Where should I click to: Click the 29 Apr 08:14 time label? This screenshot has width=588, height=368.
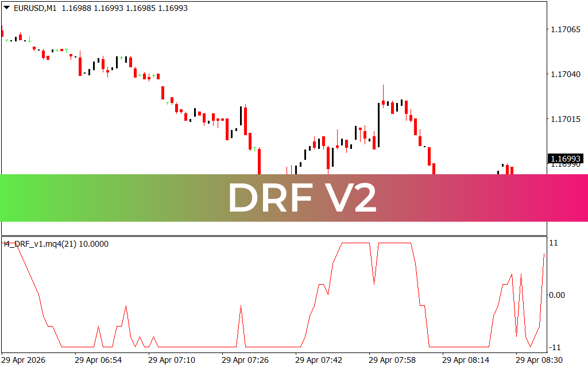coord(466,360)
